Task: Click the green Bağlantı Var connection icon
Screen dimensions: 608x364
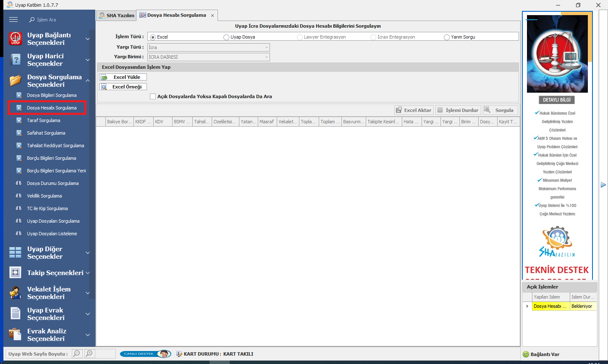Action: (x=526, y=354)
